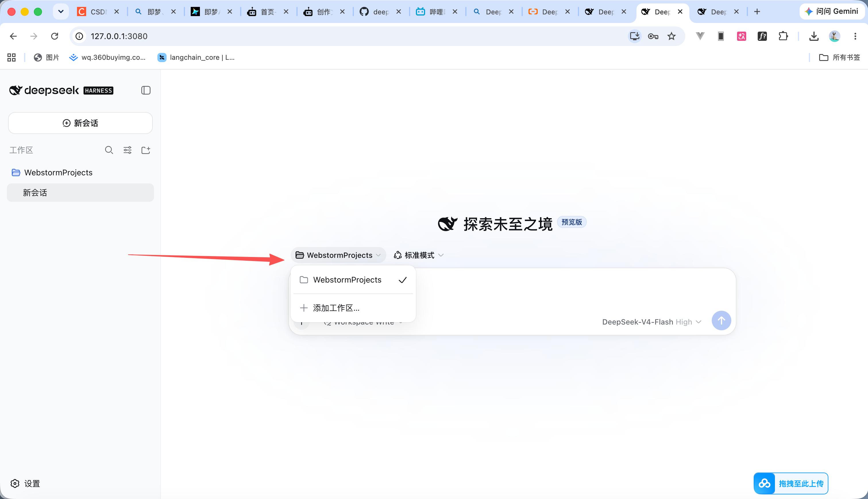This screenshot has width=868, height=499.
Task: Go forward in browser history
Action: pos(34,36)
